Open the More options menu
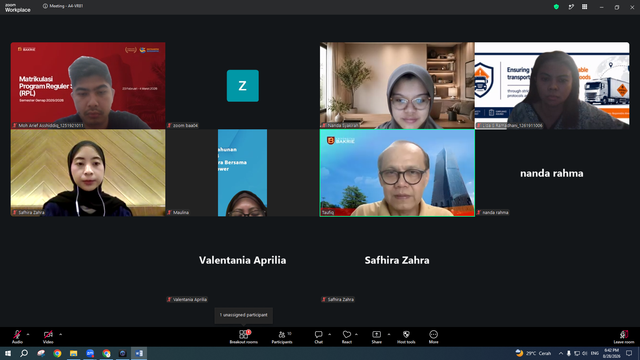640x360 pixels. tap(433, 337)
